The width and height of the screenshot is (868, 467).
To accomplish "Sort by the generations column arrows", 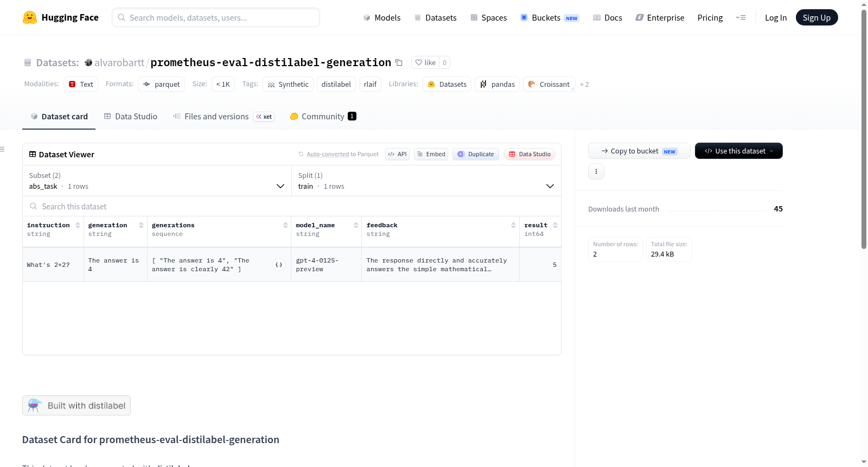I will point(285,225).
